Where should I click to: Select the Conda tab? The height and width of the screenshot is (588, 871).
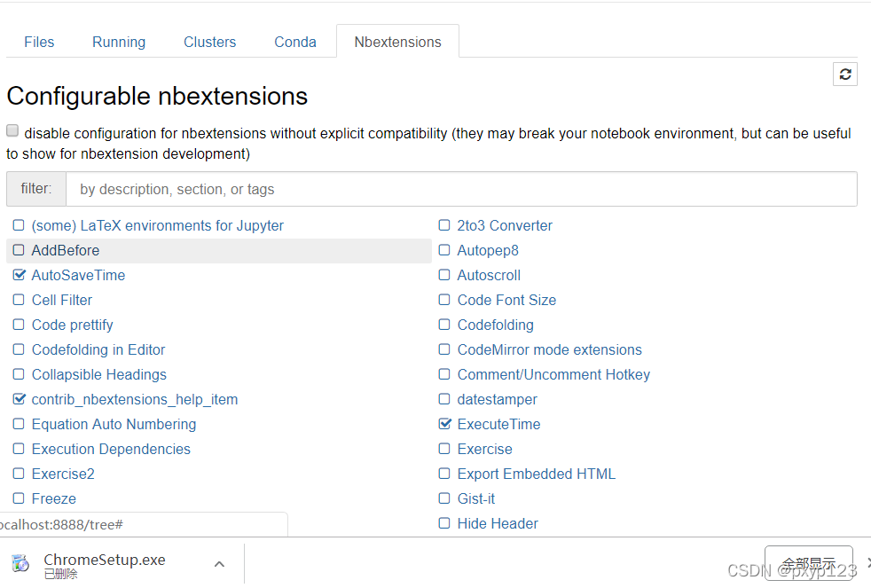click(295, 42)
